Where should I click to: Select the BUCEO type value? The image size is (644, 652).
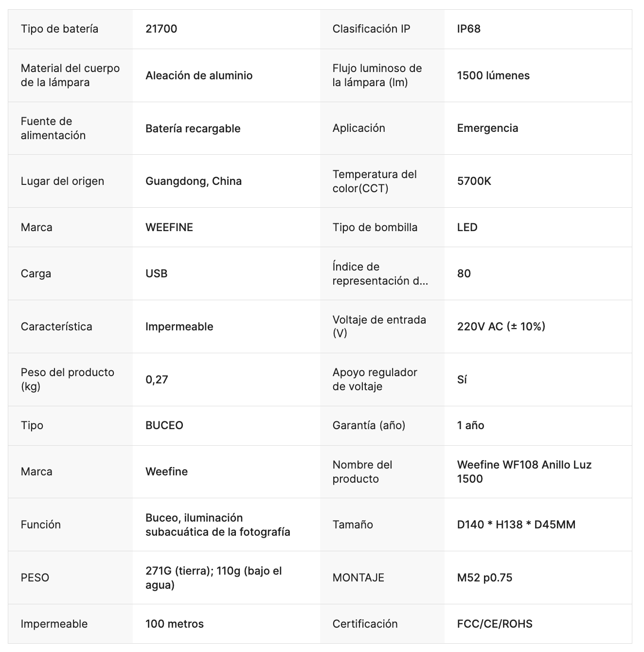164,425
